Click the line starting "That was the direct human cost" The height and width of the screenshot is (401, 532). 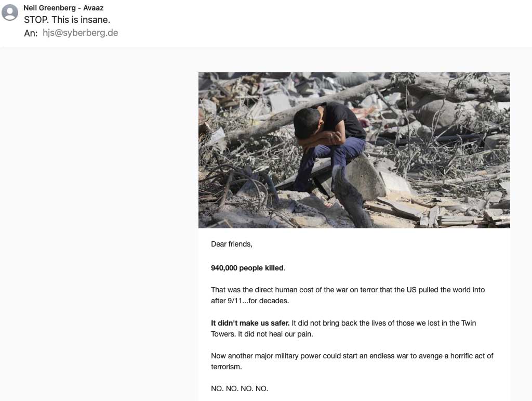(x=348, y=290)
